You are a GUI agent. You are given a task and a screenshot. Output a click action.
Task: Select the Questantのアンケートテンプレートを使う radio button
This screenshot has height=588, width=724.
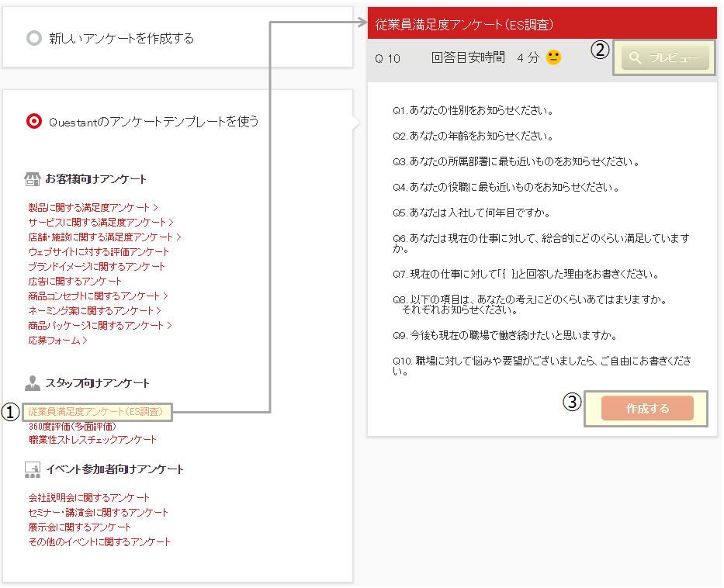point(33,120)
